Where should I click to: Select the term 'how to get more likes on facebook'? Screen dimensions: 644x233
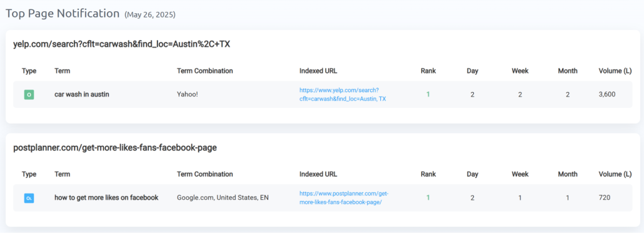coord(106,197)
